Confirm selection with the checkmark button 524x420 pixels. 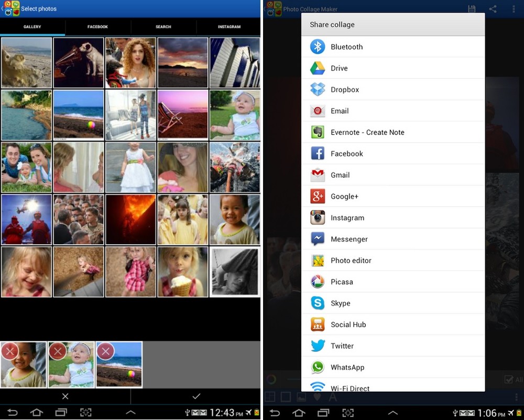[196, 396]
